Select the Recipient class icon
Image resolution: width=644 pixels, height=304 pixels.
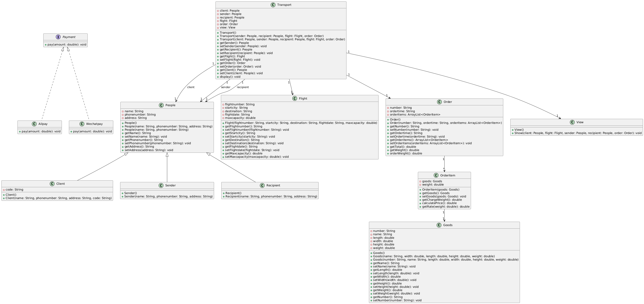pyautogui.click(x=262, y=185)
